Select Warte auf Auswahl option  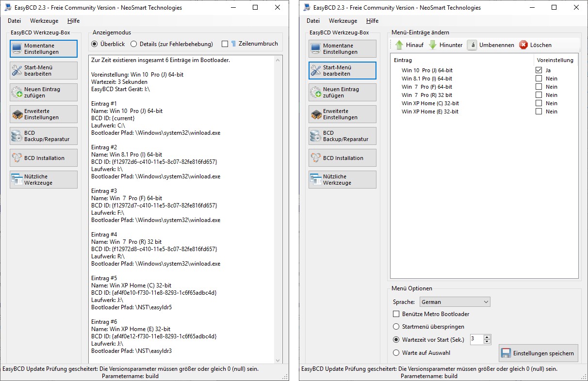click(x=396, y=353)
